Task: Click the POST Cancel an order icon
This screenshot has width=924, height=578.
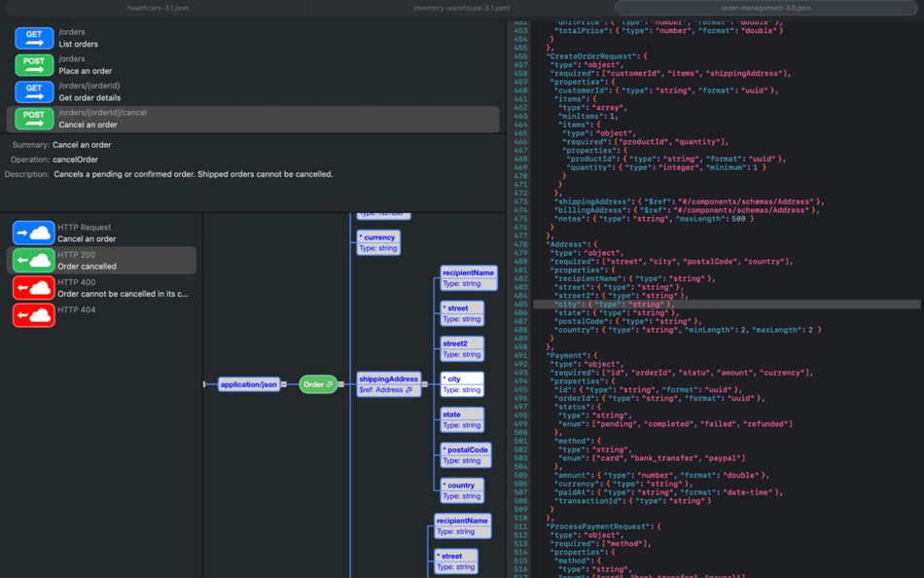Action: pos(34,119)
